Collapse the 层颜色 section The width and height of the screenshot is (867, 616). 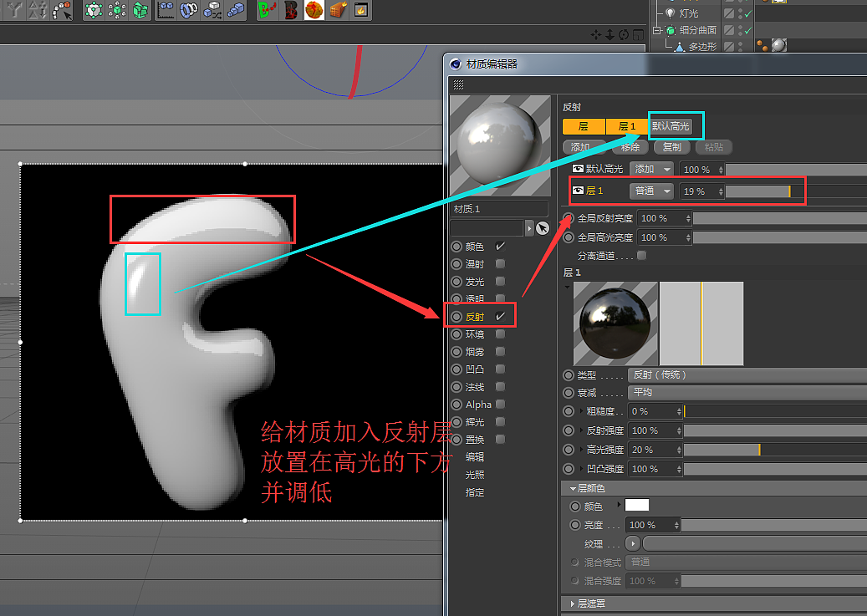(572, 488)
